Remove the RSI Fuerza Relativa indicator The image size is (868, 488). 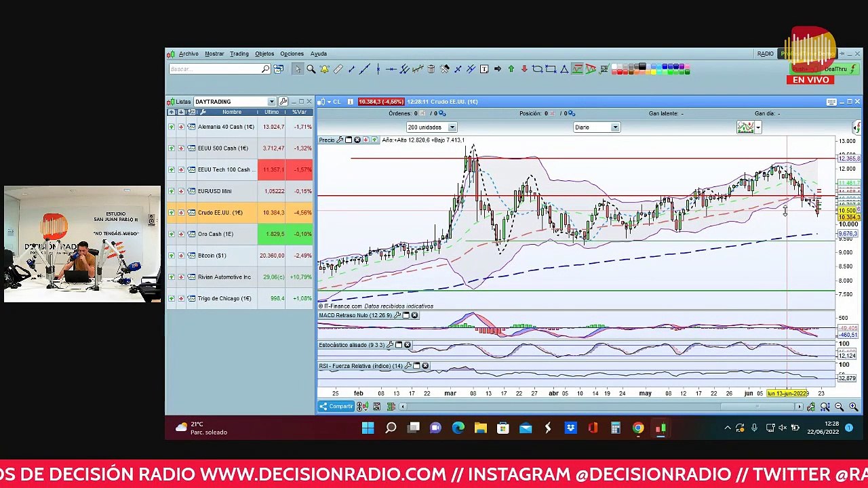(x=425, y=366)
